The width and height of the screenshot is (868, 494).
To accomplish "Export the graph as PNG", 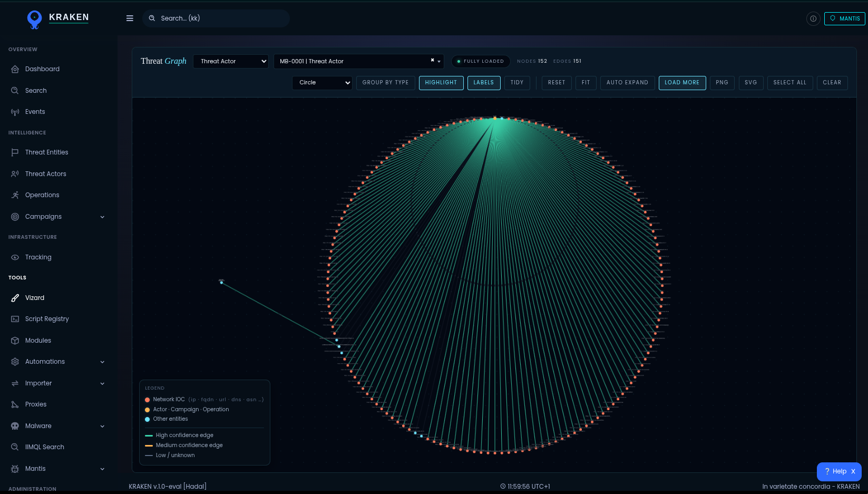I will [x=722, y=83].
